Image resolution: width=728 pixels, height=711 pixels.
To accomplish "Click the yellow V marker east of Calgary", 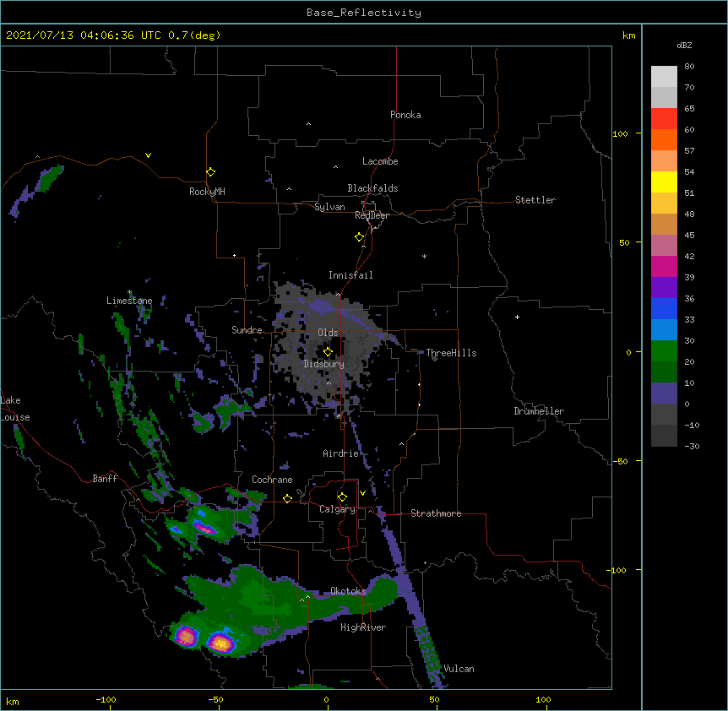I will pyautogui.click(x=362, y=493).
